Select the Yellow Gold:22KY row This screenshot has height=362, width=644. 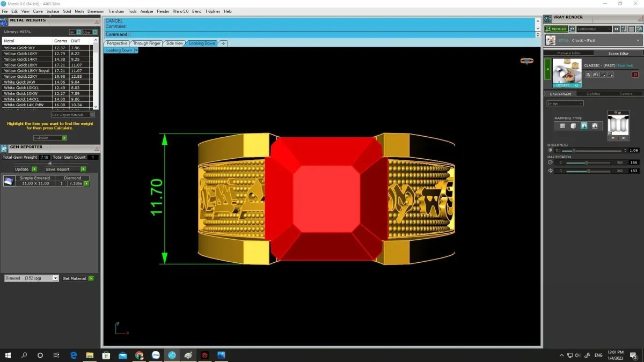click(47, 76)
